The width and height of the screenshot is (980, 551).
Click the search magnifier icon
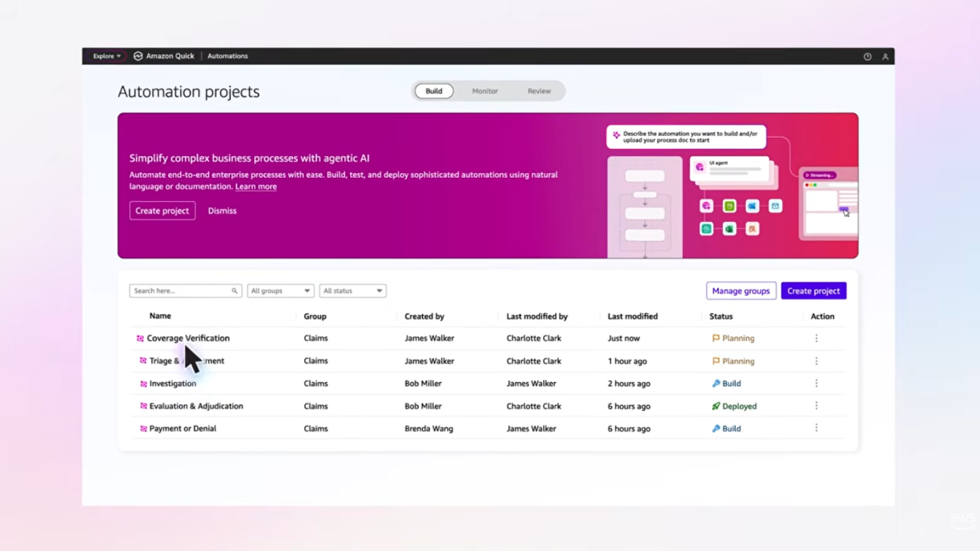pos(235,291)
